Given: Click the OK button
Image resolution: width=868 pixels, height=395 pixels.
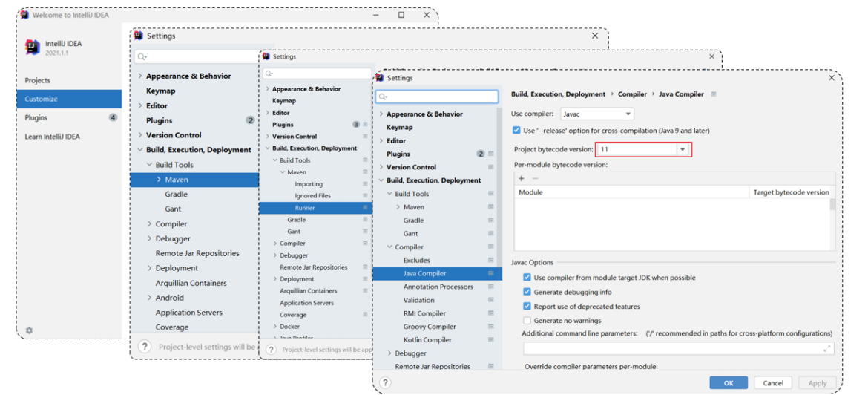Looking at the screenshot, I should tap(729, 383).
